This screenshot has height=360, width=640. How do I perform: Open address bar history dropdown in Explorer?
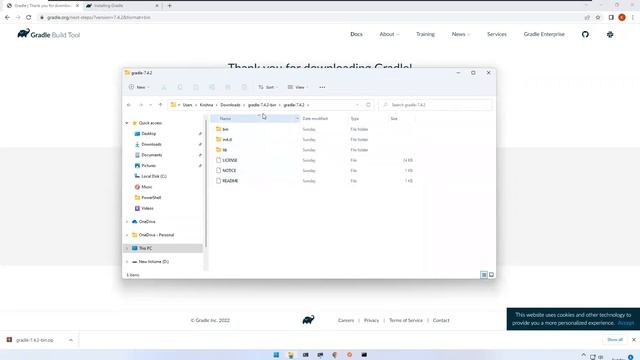(x=357, y=105)
